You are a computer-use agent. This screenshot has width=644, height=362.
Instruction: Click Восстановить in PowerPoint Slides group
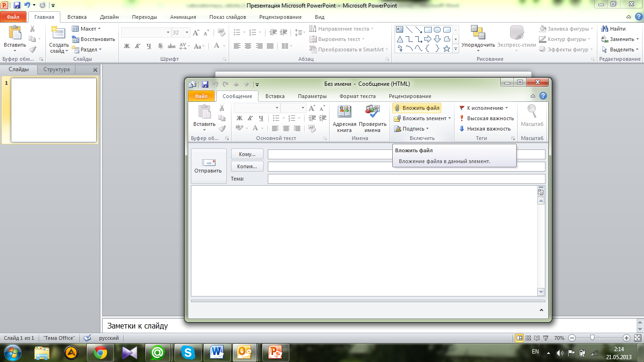click(x=94, y=39)
